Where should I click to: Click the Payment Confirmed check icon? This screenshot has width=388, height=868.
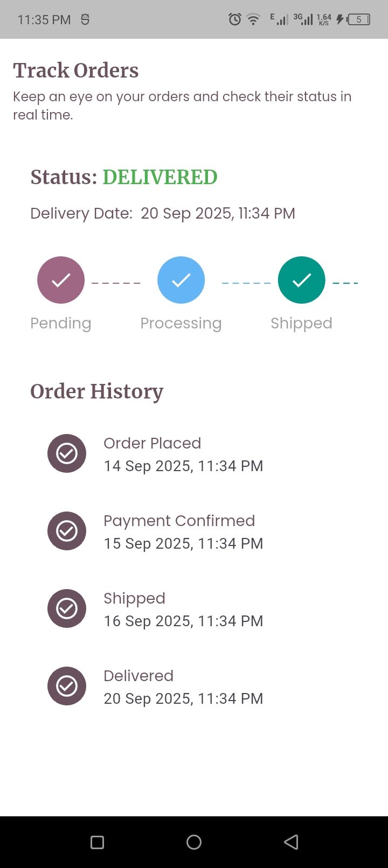point(67,531)
